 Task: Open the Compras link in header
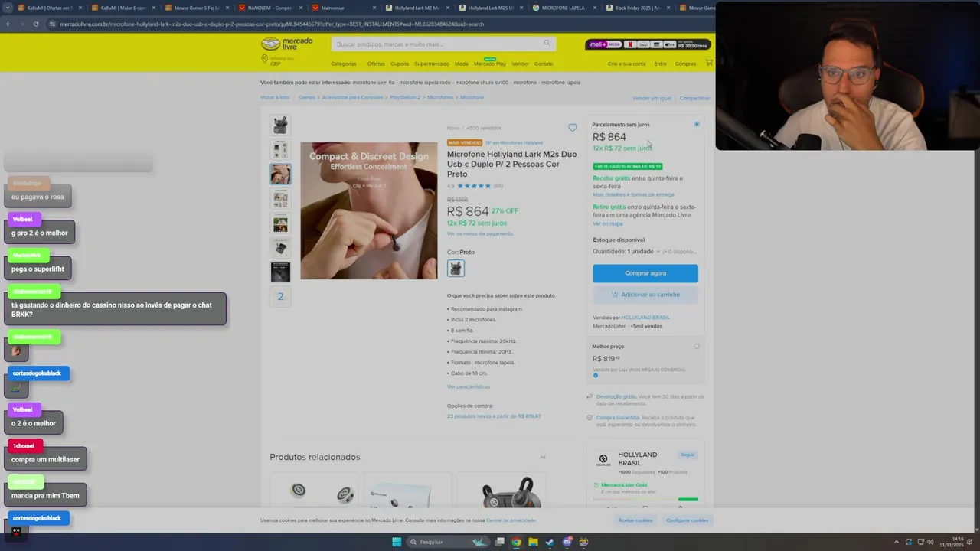point(686,64)
